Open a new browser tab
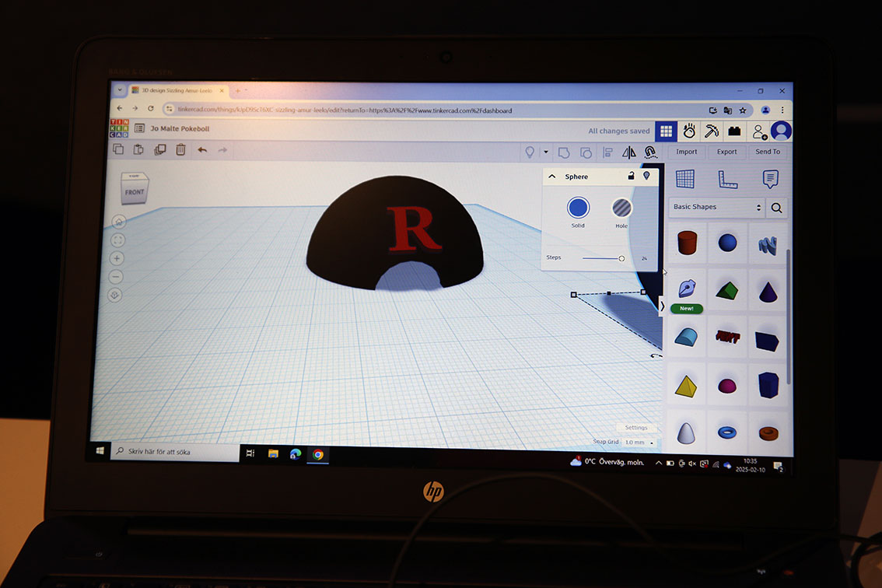The width and height of the screenshot is (882, 588). coord(238,90)
